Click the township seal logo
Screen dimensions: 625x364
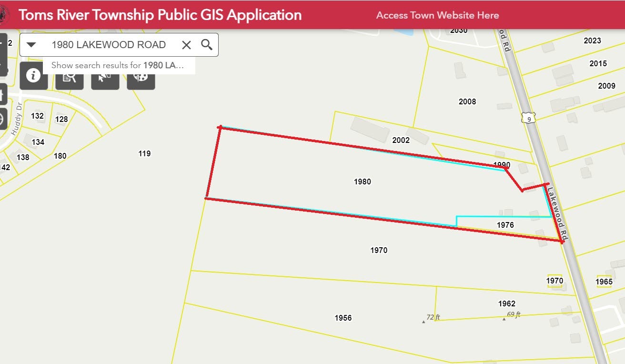pos(4,15)
